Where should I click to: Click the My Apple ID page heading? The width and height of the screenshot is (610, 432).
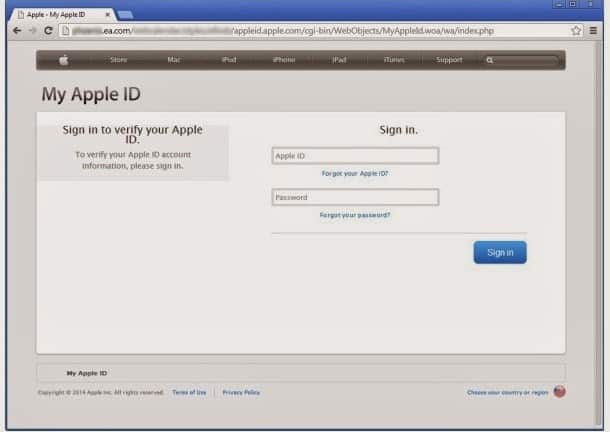point(91,94)
